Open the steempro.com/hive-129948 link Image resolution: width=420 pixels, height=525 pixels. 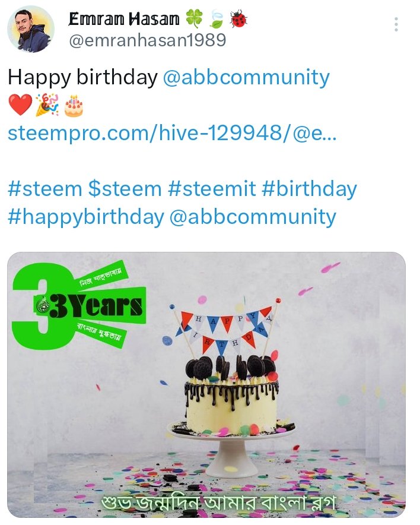172,133
